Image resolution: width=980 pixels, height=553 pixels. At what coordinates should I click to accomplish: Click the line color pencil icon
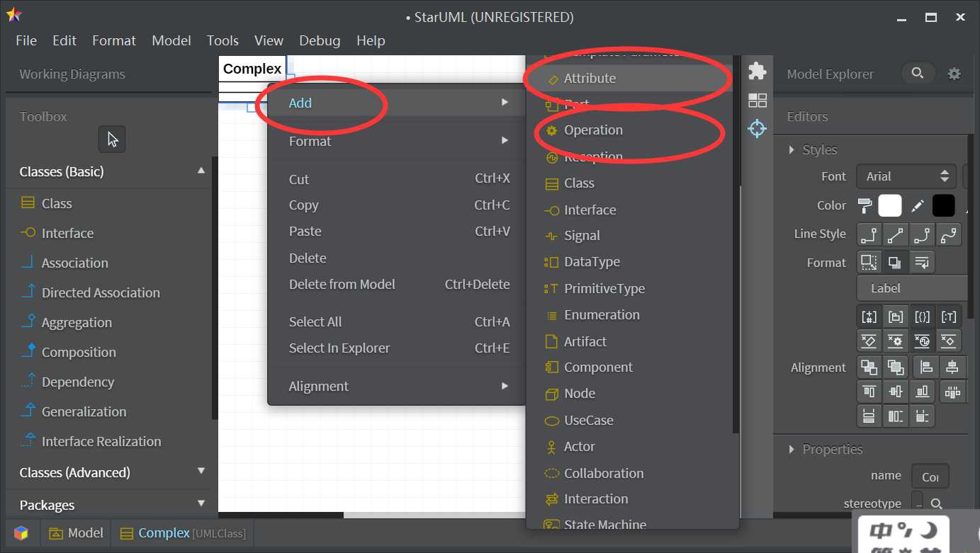918,206
